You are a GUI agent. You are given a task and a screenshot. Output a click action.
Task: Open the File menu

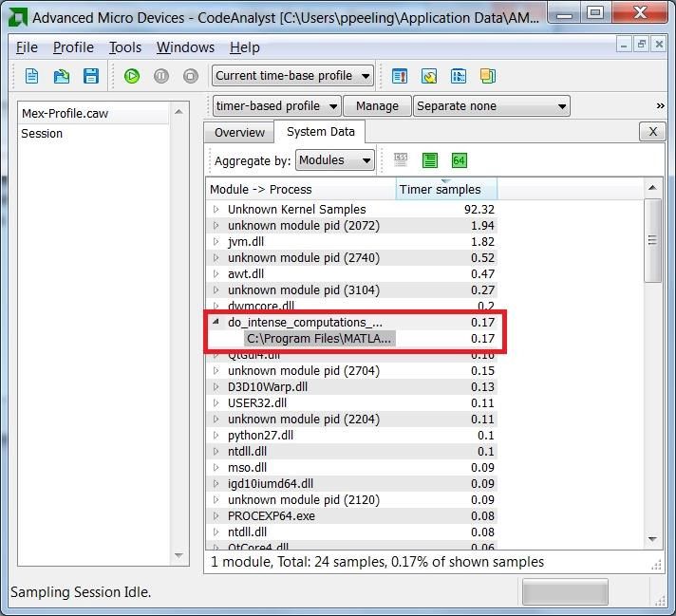[27, 47]
